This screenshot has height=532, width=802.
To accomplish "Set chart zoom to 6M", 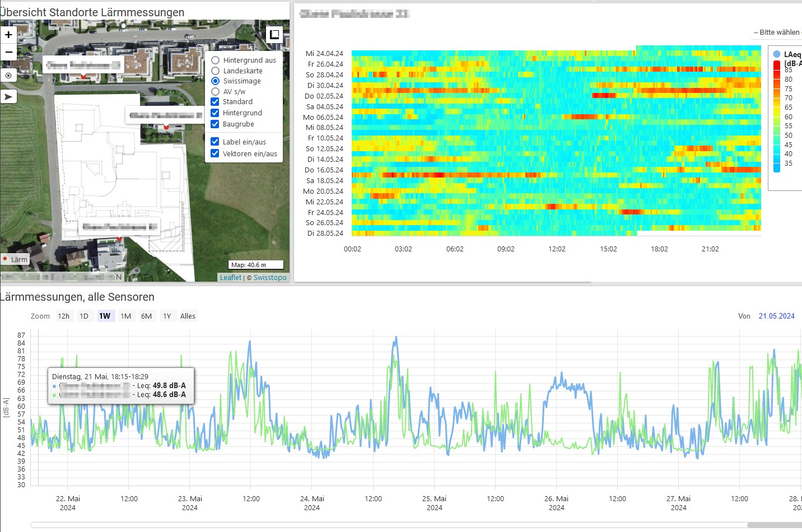I will [x=147, y=316].
